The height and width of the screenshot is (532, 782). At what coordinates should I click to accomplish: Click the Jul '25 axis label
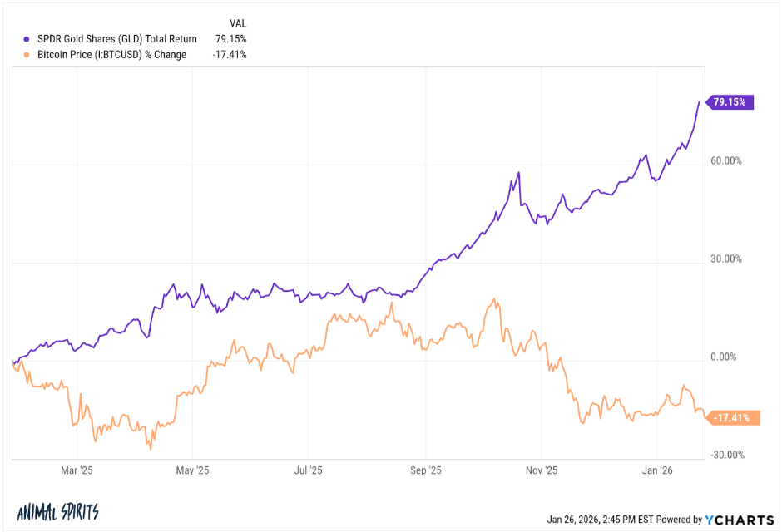(x=308, y=470)
